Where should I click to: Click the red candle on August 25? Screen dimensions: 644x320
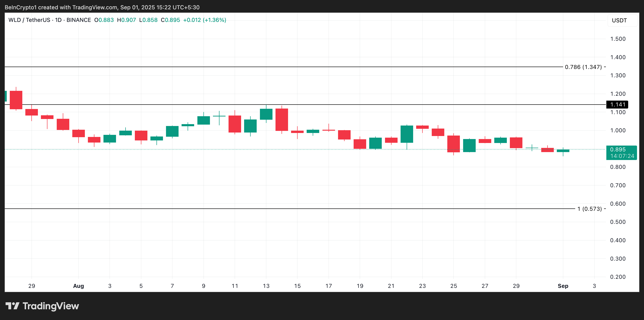pos(453,144)
